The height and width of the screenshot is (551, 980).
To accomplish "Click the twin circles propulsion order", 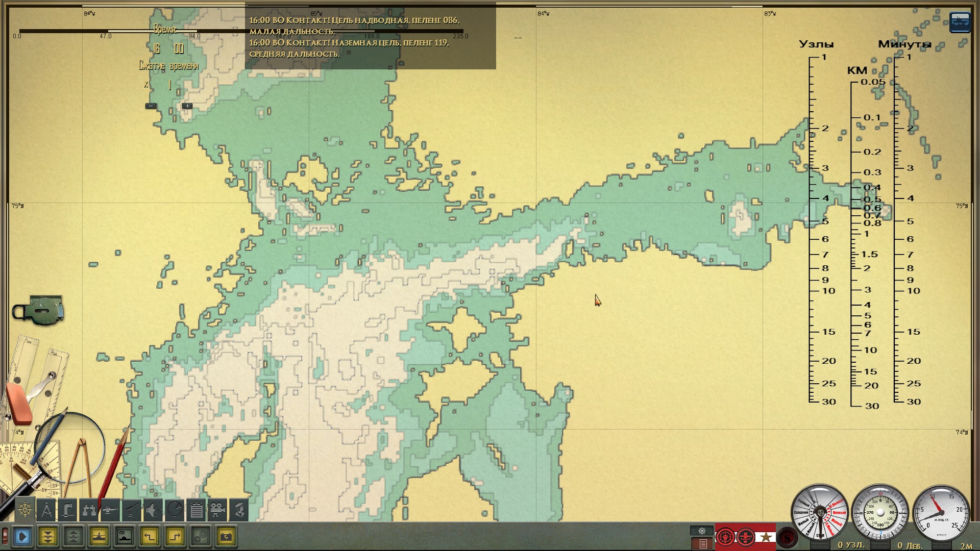I will pos(201,537).
